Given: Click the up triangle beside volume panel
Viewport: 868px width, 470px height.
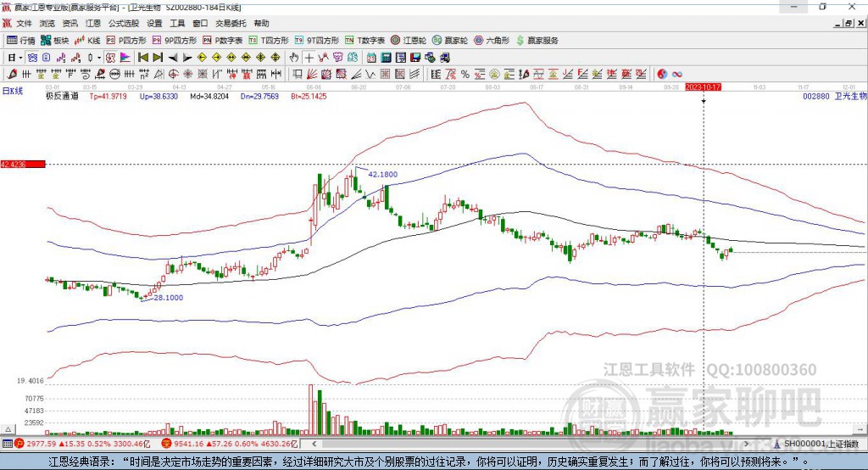Looking at the screenshot, I should [8, 429].
